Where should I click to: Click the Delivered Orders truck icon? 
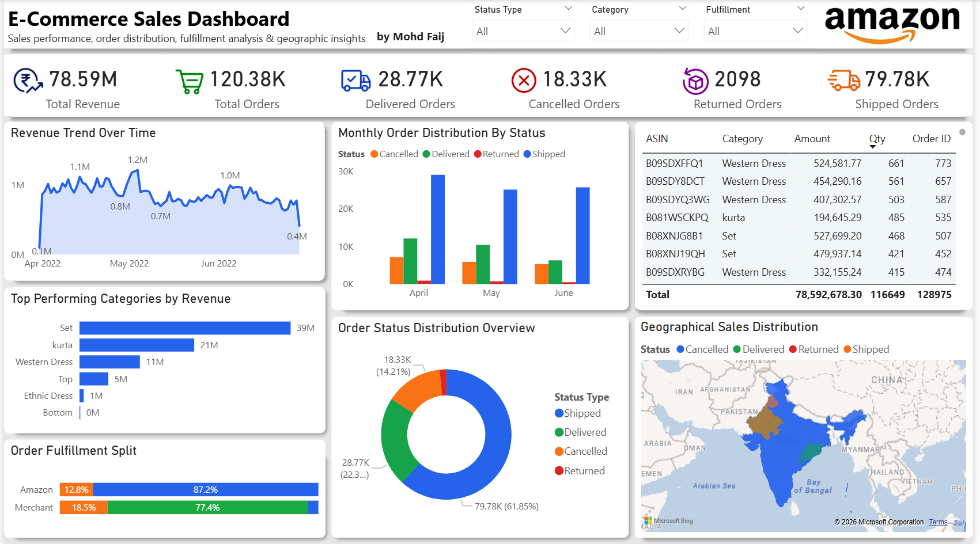pyautogui.click(x=355, y=81)
